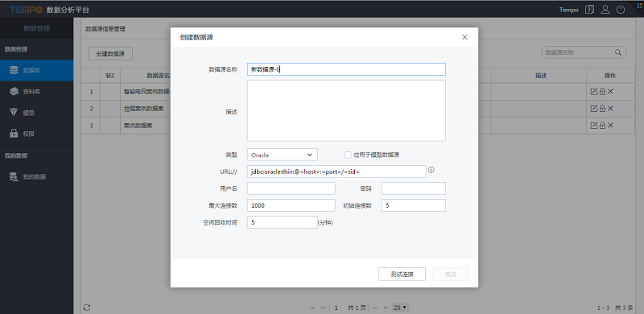The width and height of the screenshot is (644, 314).
Task: Enable 应用于模型数据源 checkbox
Action: click(x=348, y=155)
